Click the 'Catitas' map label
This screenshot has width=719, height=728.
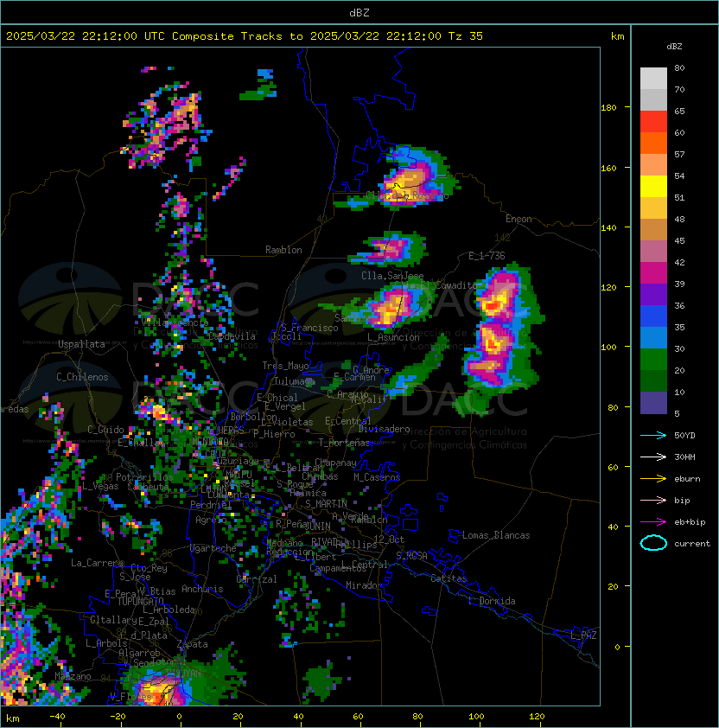point(449,578)
